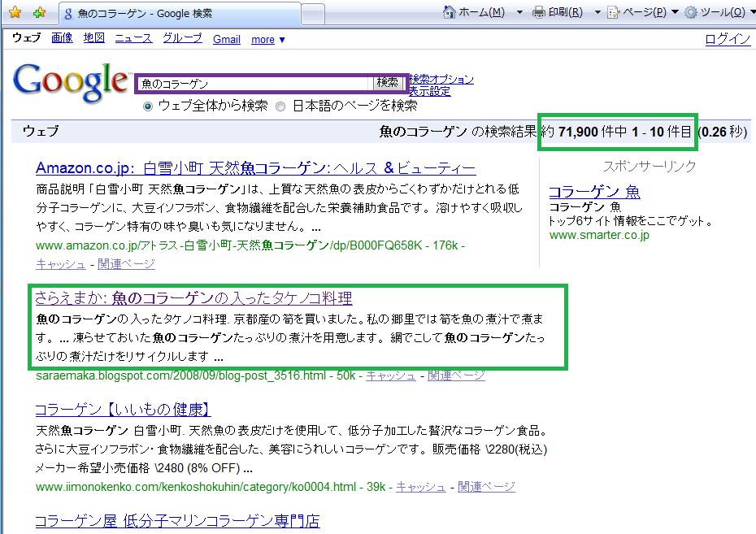
Task: Open キャッシュ link for iimonokenko result
Action: pos(421,487)
